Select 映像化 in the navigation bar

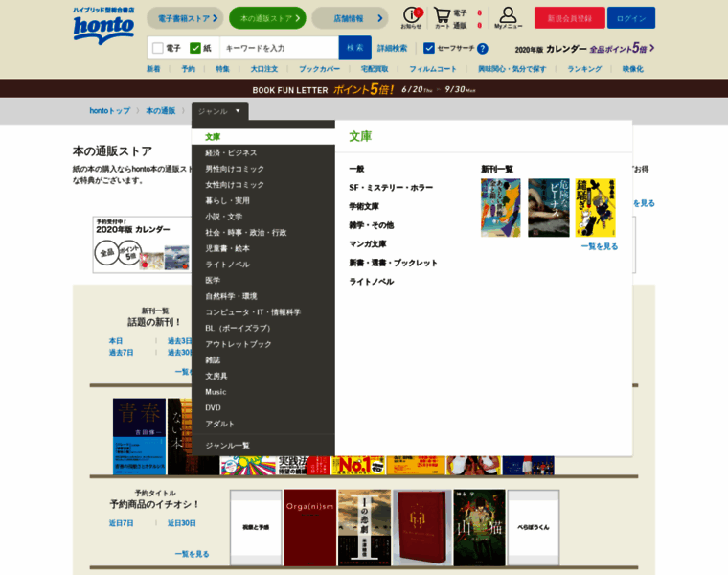tap(633, 69)
